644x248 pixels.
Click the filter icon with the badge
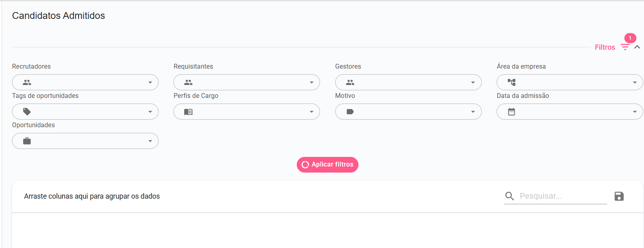click(625, 47)
